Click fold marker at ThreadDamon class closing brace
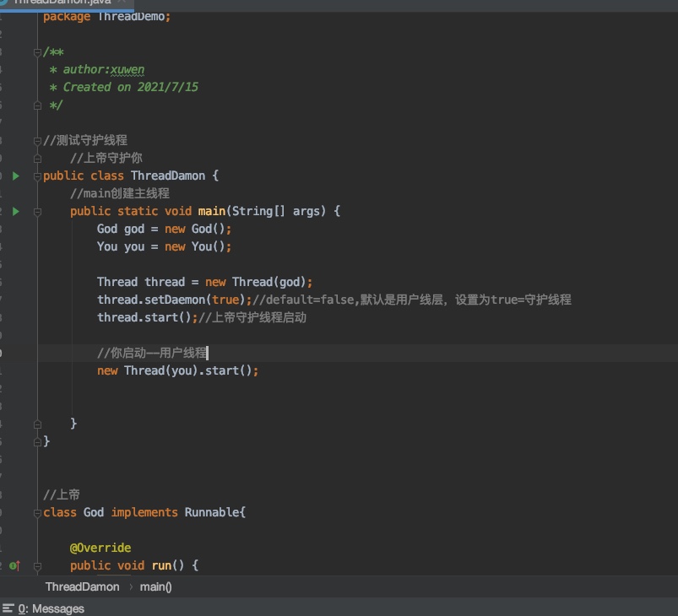This screenshot has height=616, width=678. (x=37, y=441)
